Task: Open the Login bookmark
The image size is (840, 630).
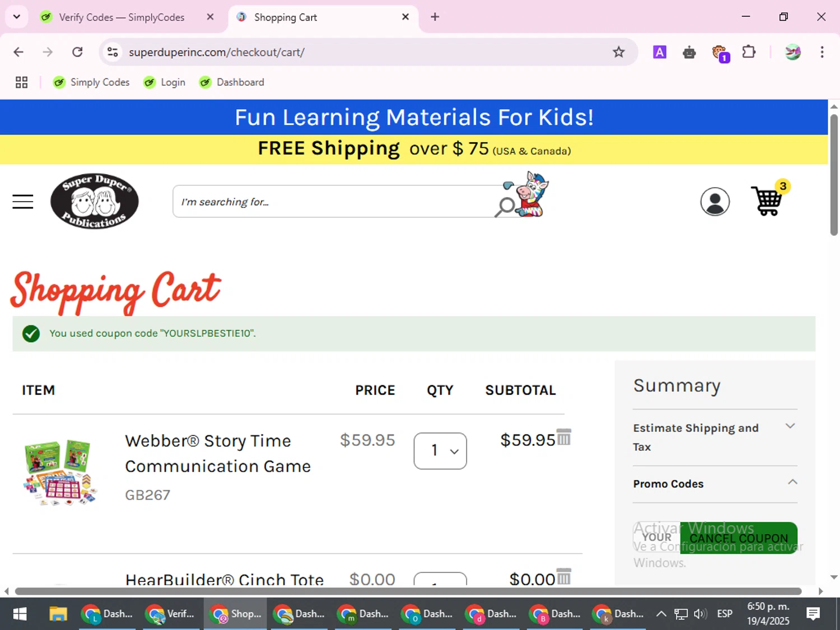Action: pos(165,82)
